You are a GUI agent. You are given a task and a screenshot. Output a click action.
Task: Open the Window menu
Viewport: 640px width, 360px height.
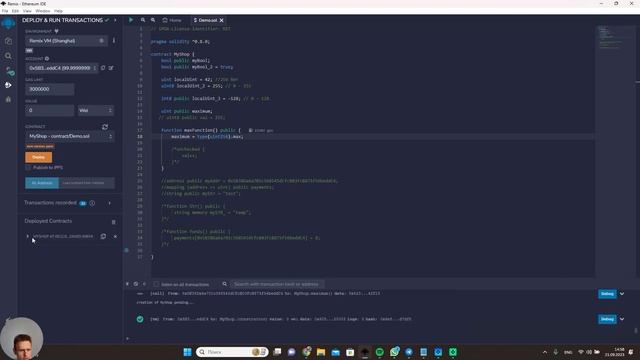43,11
